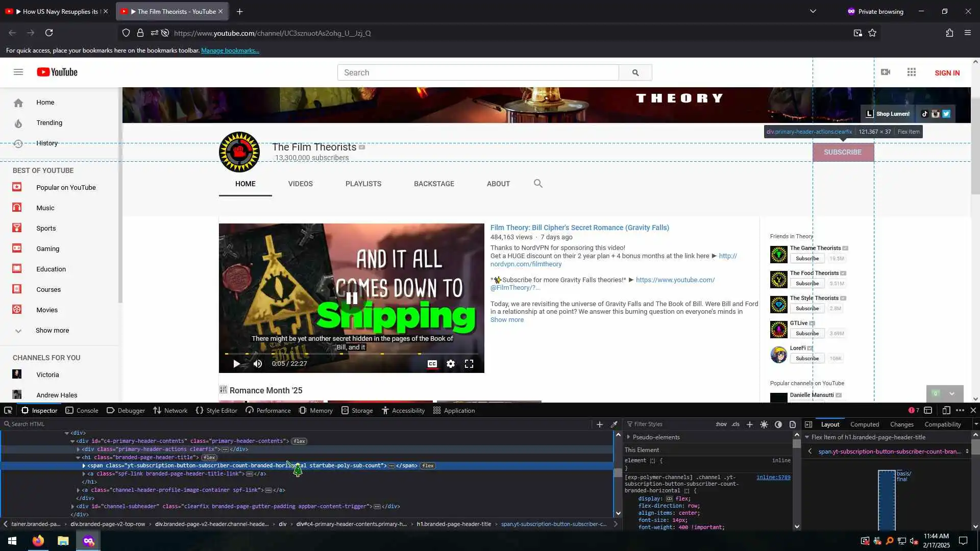Toggle light color scheme simulation

point(764,424)
